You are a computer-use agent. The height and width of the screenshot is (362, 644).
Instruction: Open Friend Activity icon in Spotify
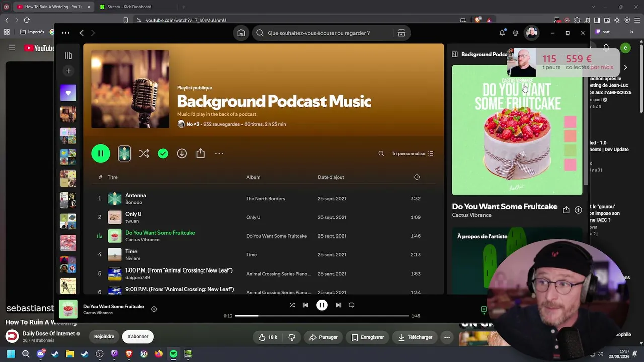pos(516,33)
